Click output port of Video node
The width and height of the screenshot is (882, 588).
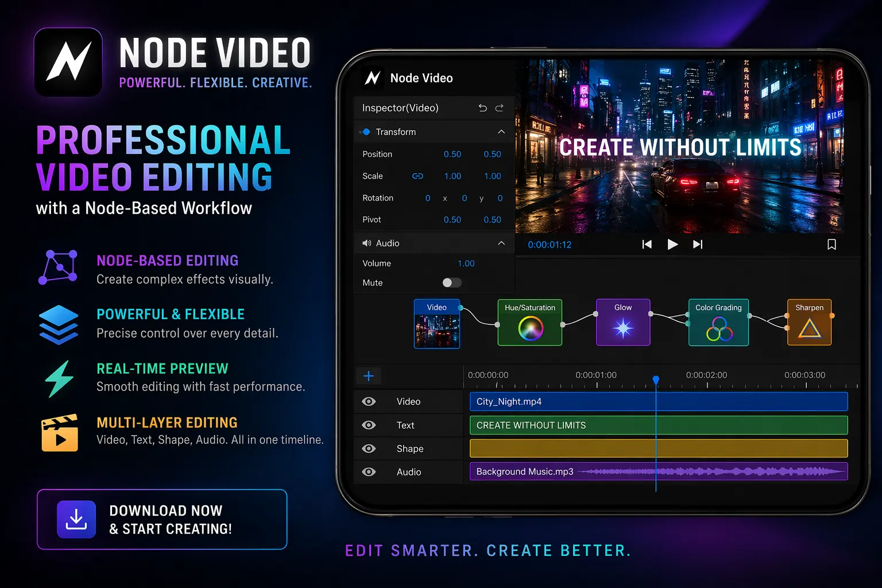click(461, 308)
